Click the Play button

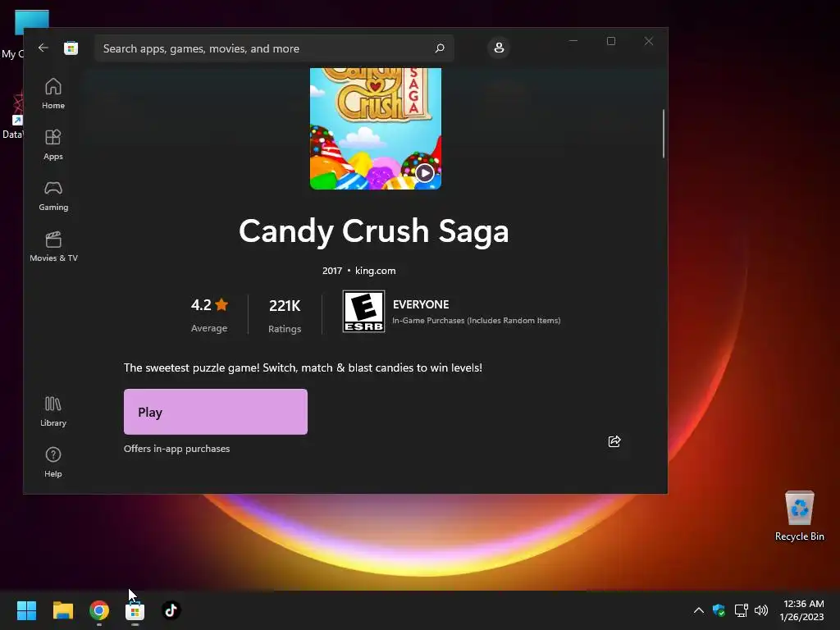(x=216, y=412)
